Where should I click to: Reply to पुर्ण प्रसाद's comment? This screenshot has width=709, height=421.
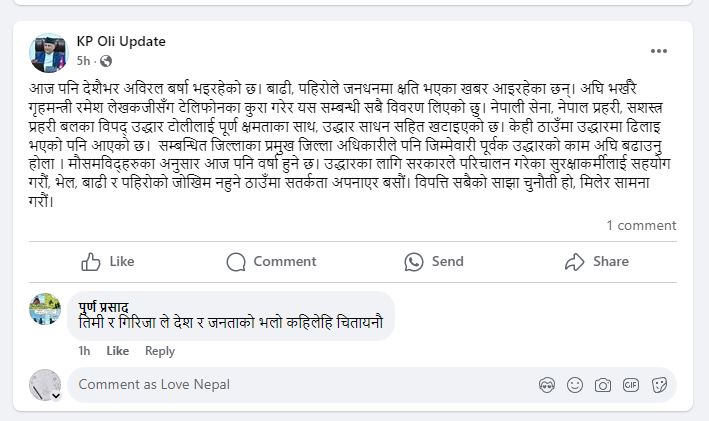click(159, 351)
